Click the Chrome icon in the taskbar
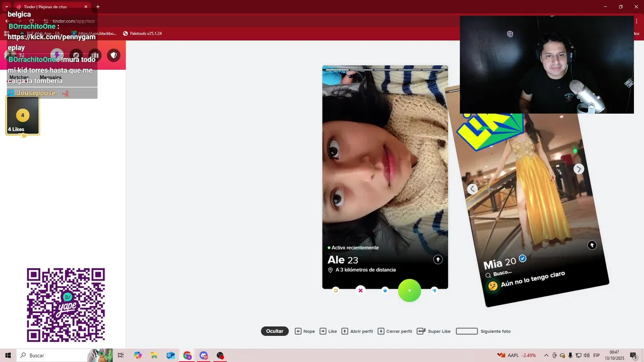Image resolution: width=644 pixels, height=362 pixels. pyautogui.click(x=187, y=355)
